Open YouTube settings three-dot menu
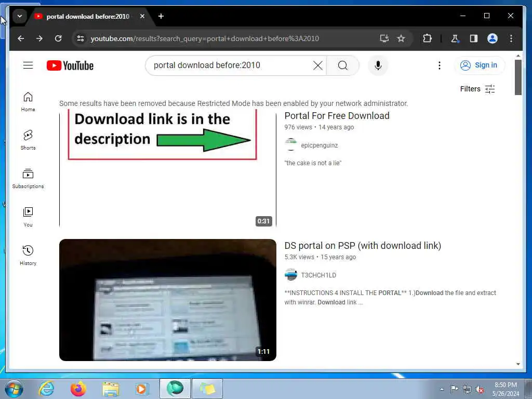 (440, 65)
